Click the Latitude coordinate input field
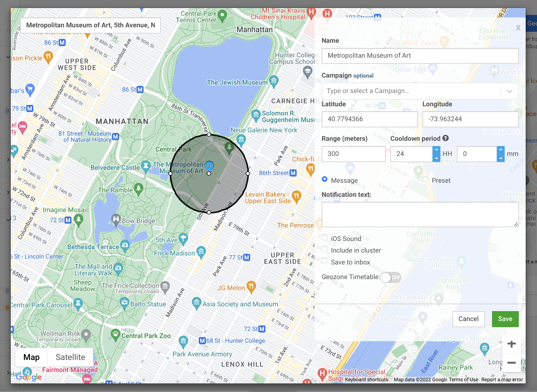Image resolution: width=537 pixels, height=392 pixels. tap(369, 119)
